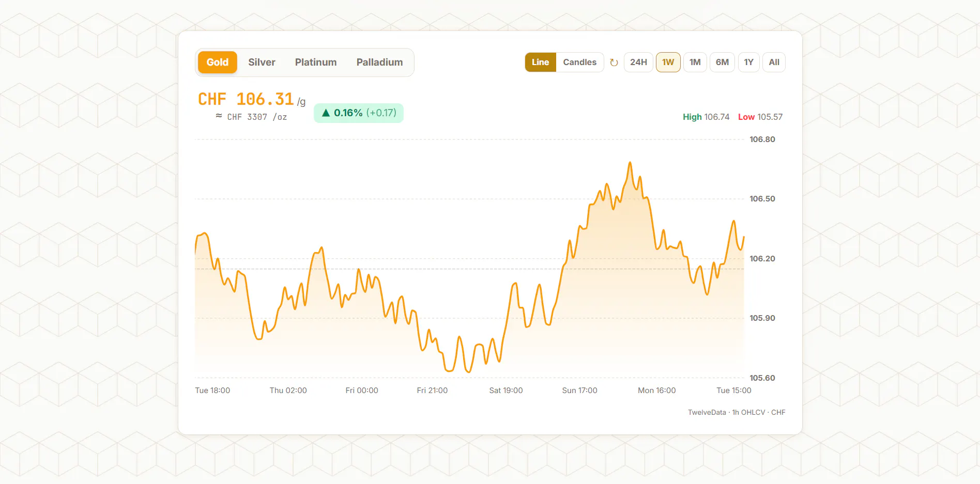980x484 pixels.
Task: Click the Tue 15:00 x-axis label
Action: [x=734, y=391]
